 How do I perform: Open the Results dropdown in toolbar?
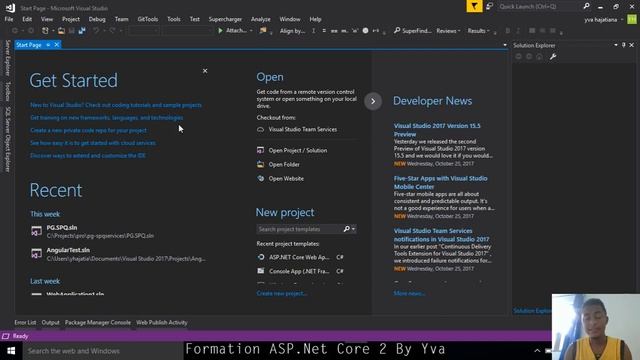click(x=478, y=31)
